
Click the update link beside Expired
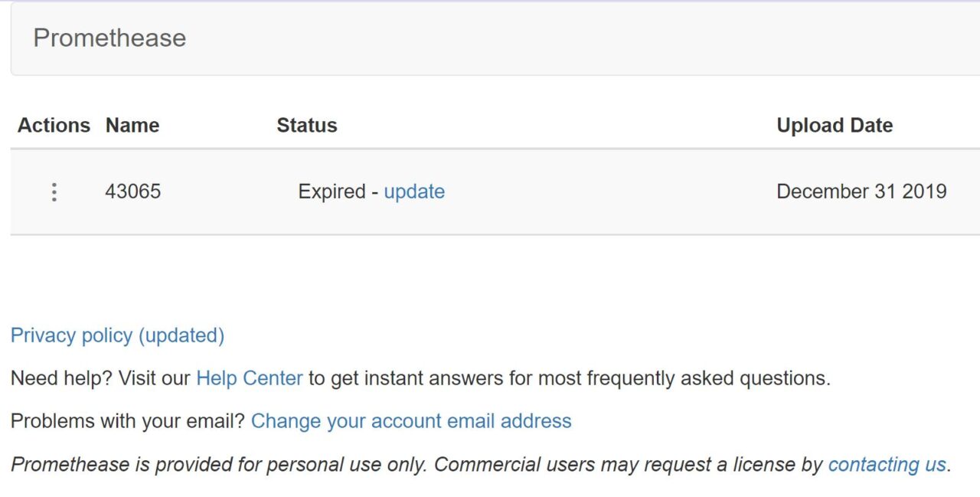coord(414,191)
